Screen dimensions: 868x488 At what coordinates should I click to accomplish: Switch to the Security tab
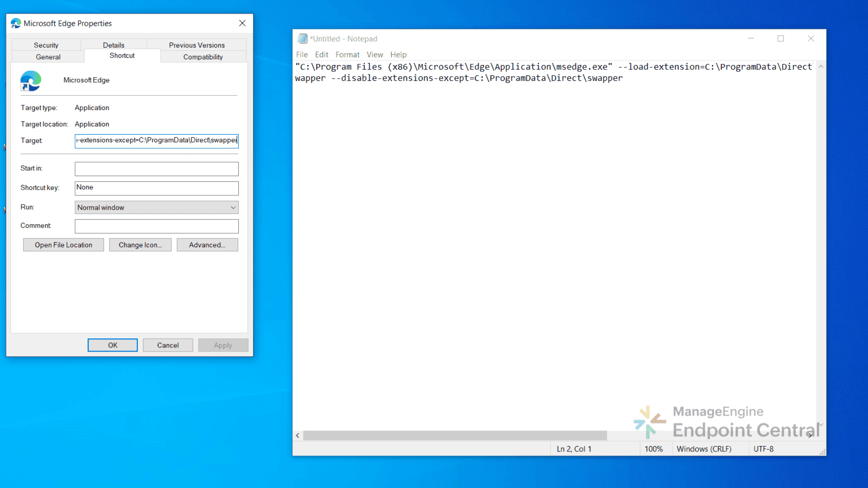(46, 45)
